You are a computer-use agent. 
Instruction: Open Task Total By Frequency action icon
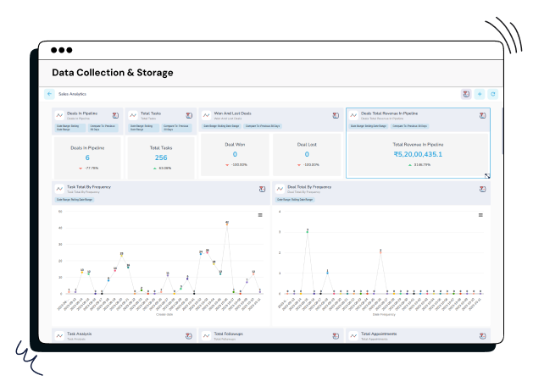click(x=262, y=189)
